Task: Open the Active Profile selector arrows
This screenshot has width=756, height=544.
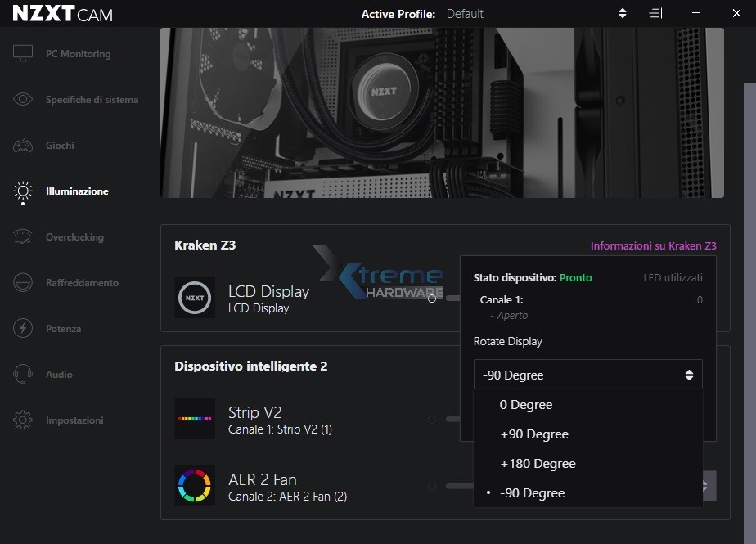Action: tap(623, 13)
